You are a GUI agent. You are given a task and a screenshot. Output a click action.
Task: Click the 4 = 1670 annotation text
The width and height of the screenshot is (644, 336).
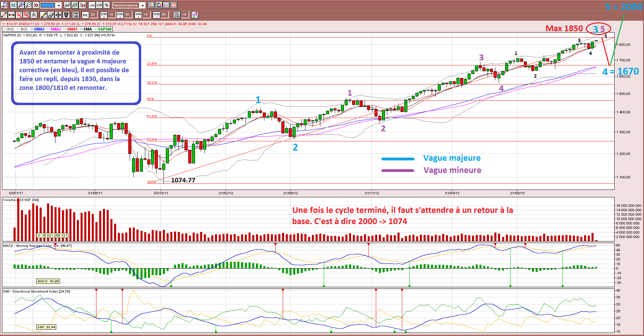click(620, 72)
